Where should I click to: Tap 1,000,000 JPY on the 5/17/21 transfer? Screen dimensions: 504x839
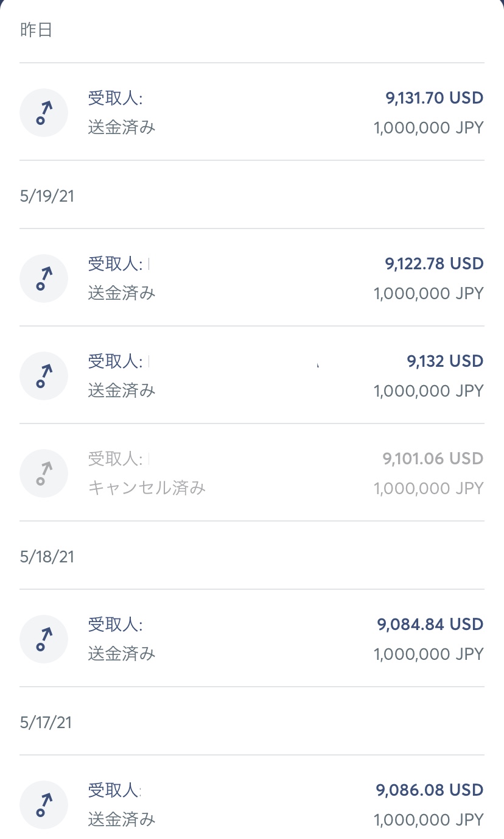click(429, 820)
